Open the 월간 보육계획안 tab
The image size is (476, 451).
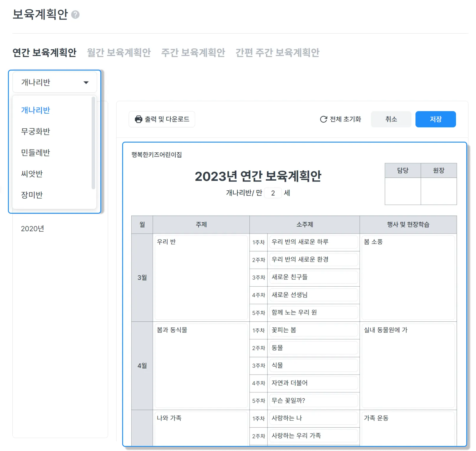[119, 53]
